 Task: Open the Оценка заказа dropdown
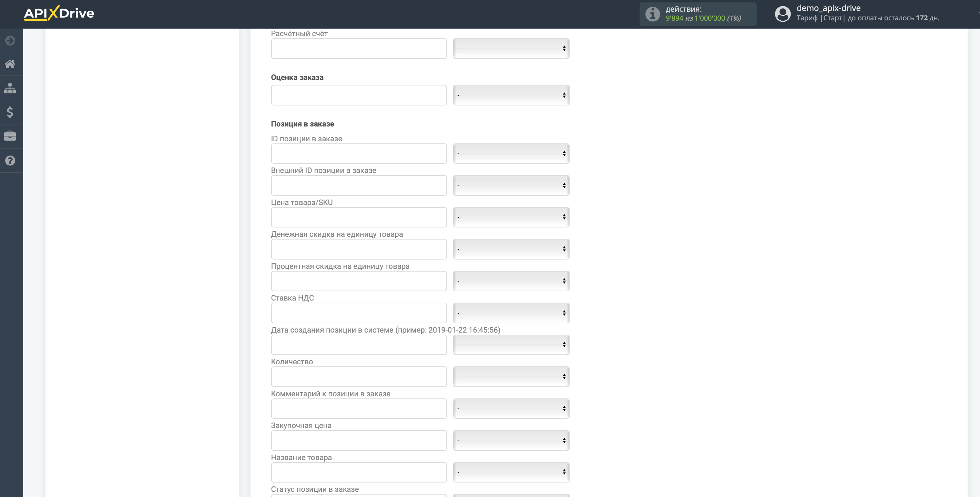point(511,95)
